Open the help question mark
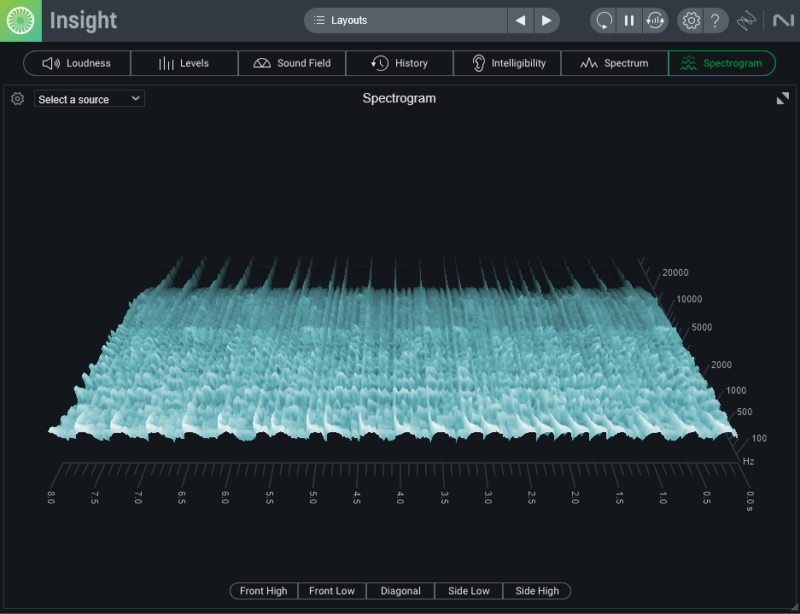The image size is (800, 614). pyautogui.click(x=715, y=20)
